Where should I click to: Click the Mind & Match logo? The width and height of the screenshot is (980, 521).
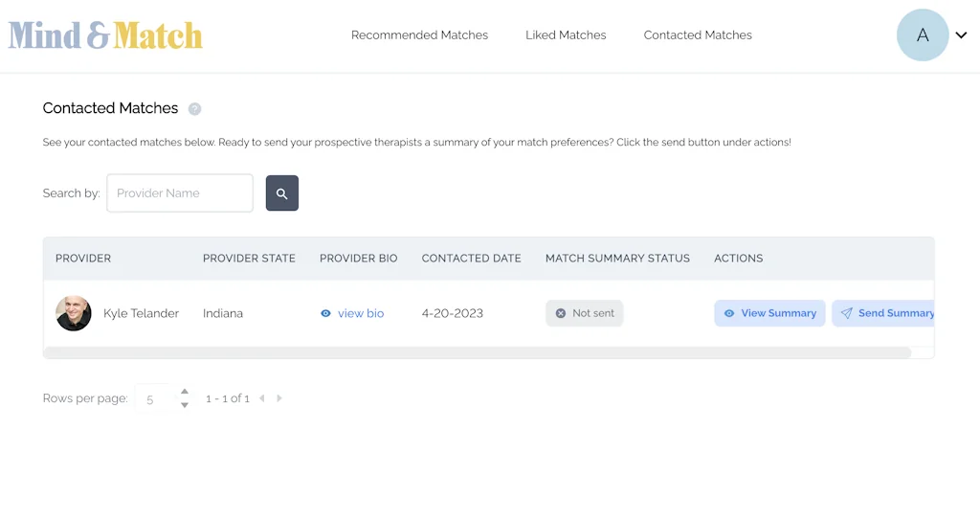[x=105, y=35]
